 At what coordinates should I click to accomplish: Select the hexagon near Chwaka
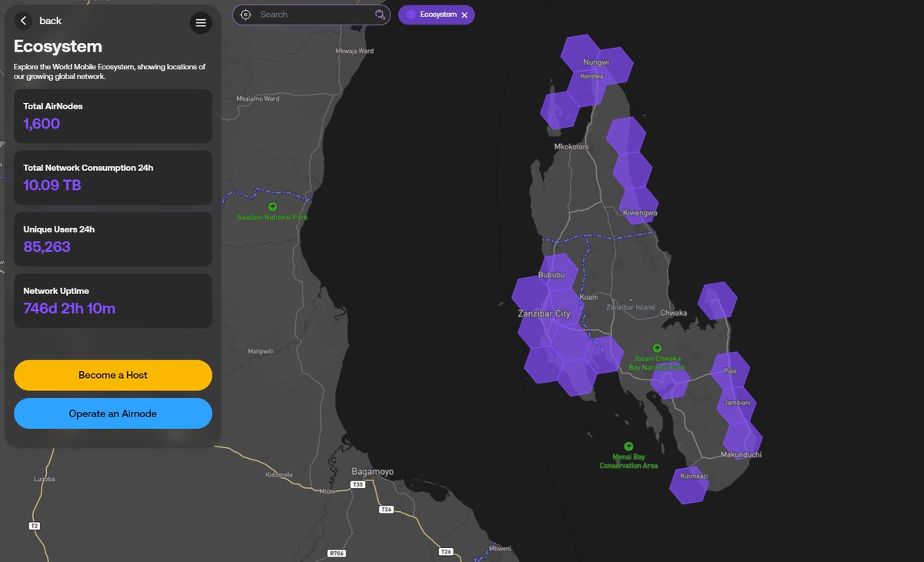coord(717,300)
